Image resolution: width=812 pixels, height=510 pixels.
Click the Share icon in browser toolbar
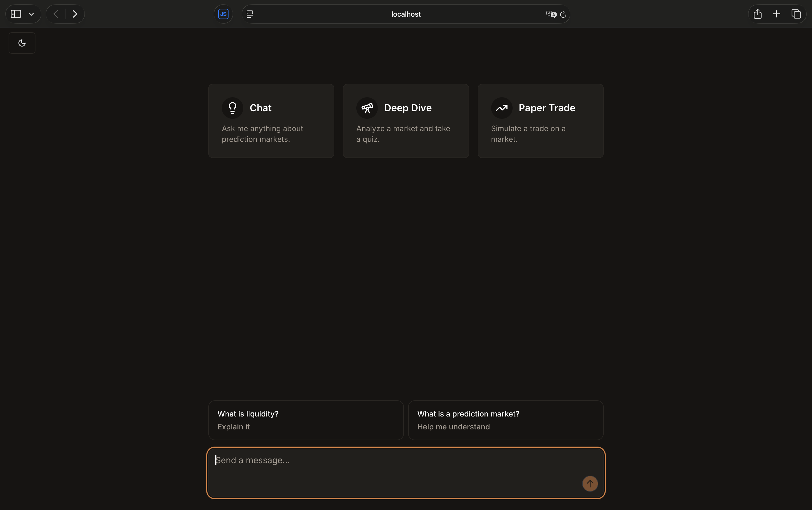pos(757,14)
